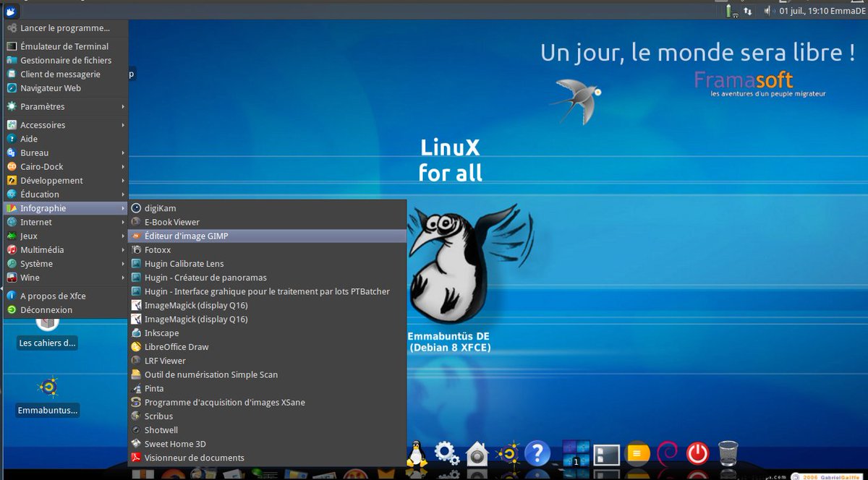Viewport: 868px width, 480px height.
Task: Open Hugin PTBatcher batch interface entry
Action: (x=267, y=291)
